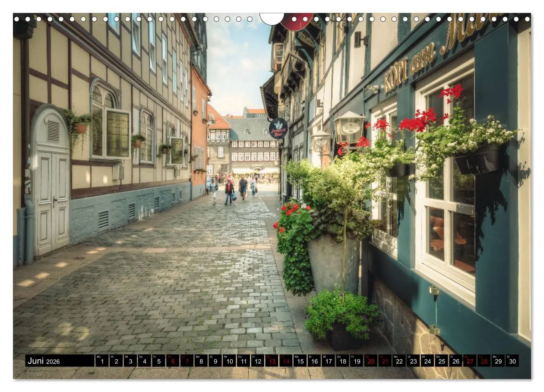This screenshot has height=392, width=544.
Task: Select calendar day 29
Action: (x=498, y=361)
